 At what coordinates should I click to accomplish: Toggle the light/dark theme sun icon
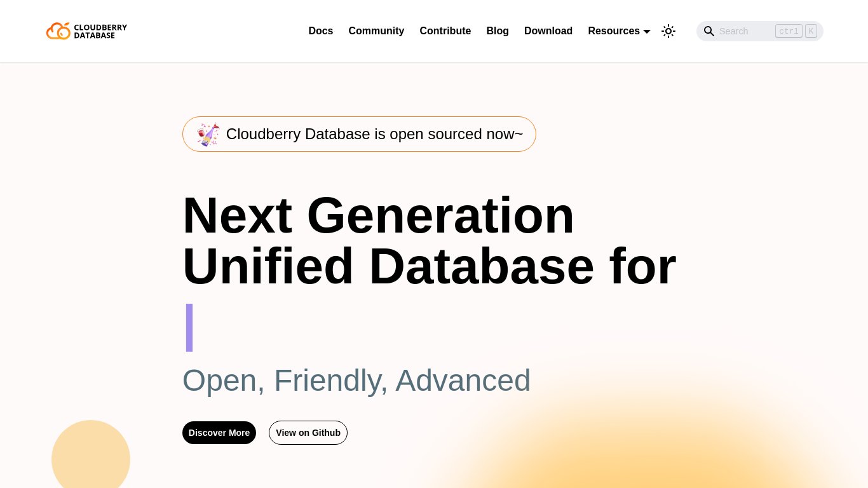(x=668, y=31)
